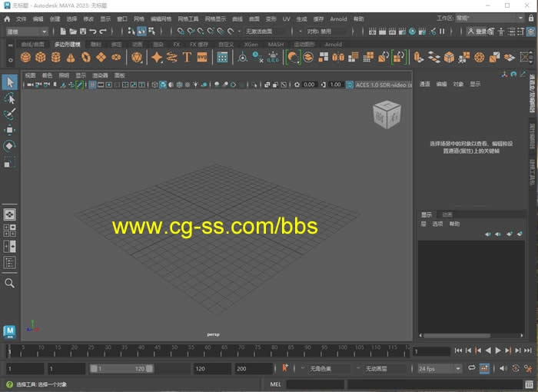
Task: Click the search magnifier icon in left sidebar
Action: pyautogui.click(x=9, y=283)
